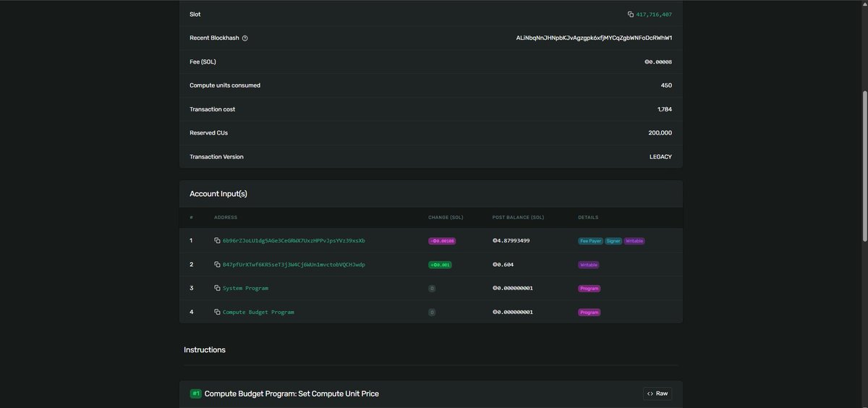
Task: Click post balance 0.604
Action: tap(503, 265)
